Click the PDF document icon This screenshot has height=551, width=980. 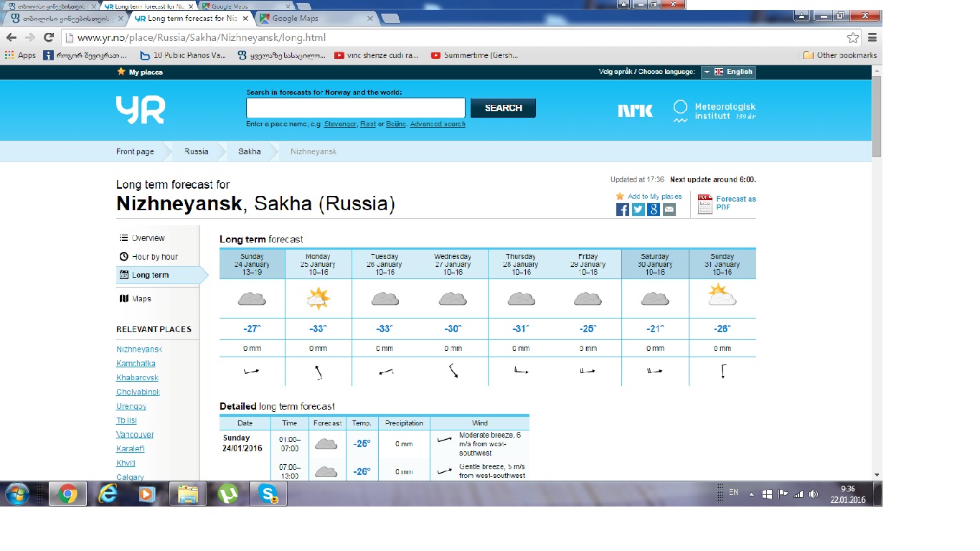click(x=705, y=204)
